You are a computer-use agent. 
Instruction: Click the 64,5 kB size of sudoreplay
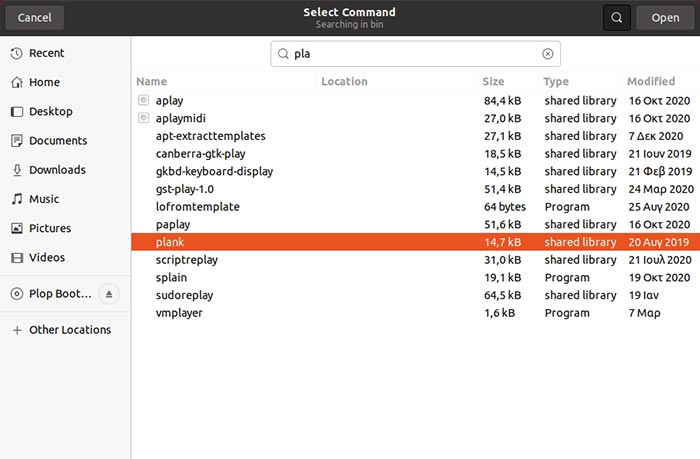(x=503, y=295)
